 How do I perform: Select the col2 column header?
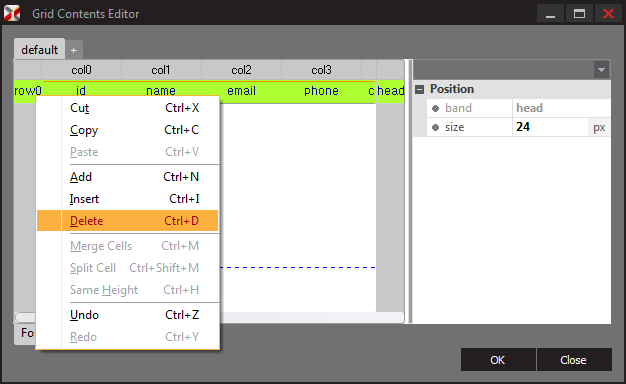point(242,70)
